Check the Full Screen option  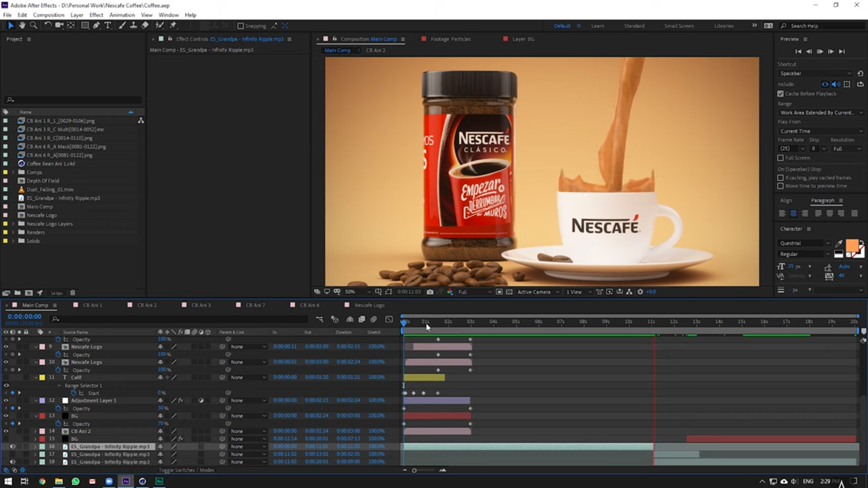pos(781,158)
